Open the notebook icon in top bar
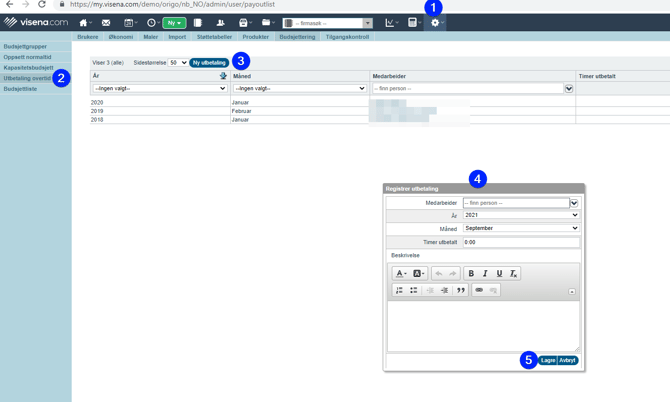Screen dimensions: 670x402 (x=197, y=23)
